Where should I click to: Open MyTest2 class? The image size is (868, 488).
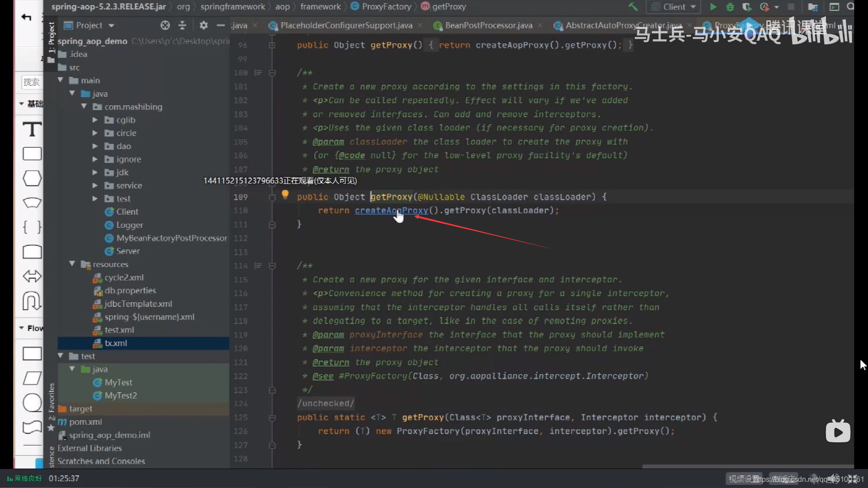click(120, 395)
